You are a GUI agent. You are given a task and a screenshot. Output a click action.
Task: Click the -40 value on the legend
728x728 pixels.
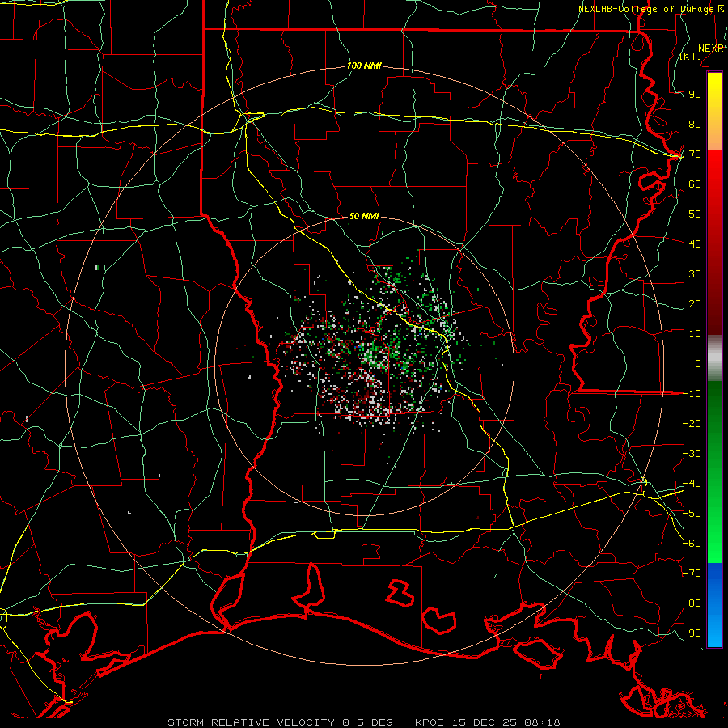point(692,484)
